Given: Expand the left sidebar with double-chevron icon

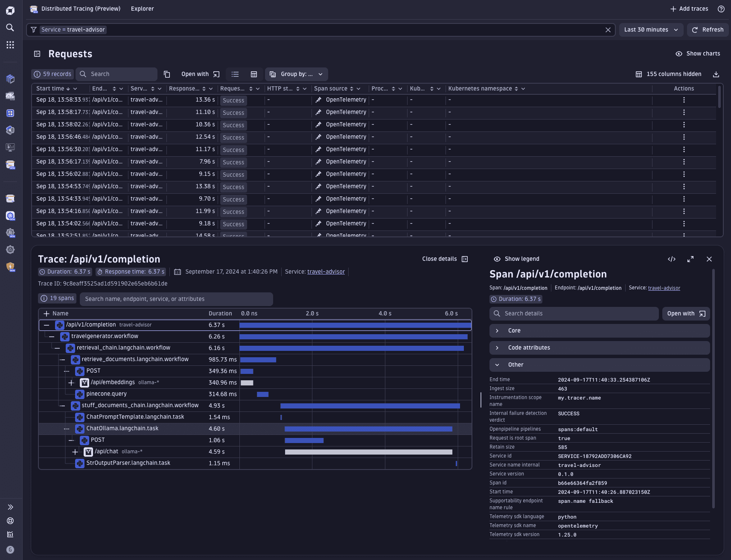Looking at the screenshot, I should 10,507.
